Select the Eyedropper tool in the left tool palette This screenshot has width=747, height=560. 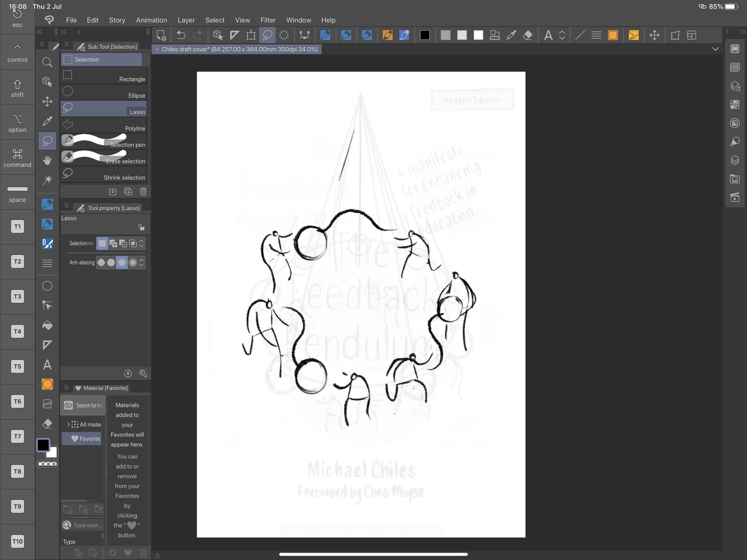pos(47,121)
